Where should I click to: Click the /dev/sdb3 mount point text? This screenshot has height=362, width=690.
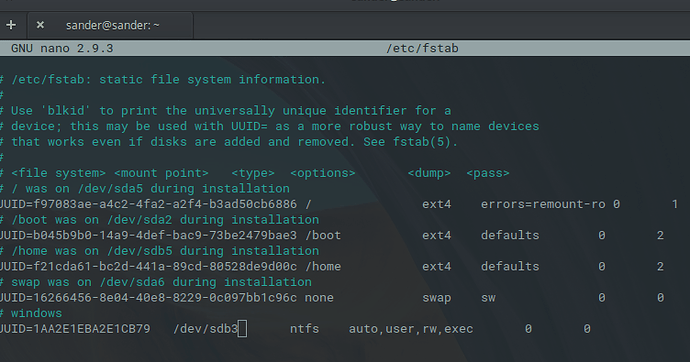(206, 329)
